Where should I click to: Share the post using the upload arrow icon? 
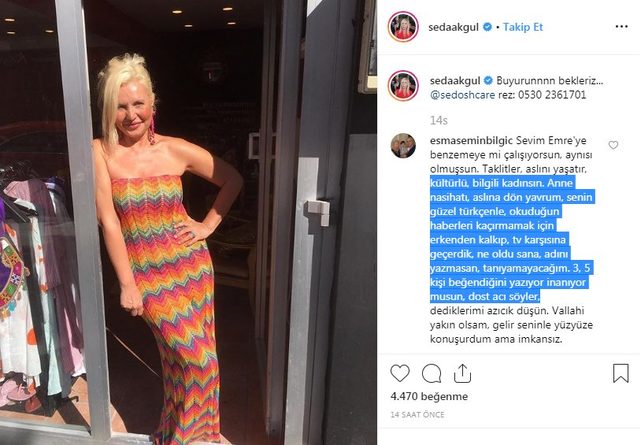(x=462, y=373)
